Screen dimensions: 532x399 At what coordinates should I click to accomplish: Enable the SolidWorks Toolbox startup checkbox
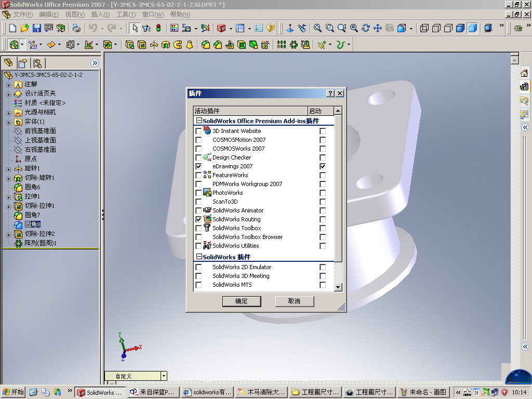[x=323, y=228]
